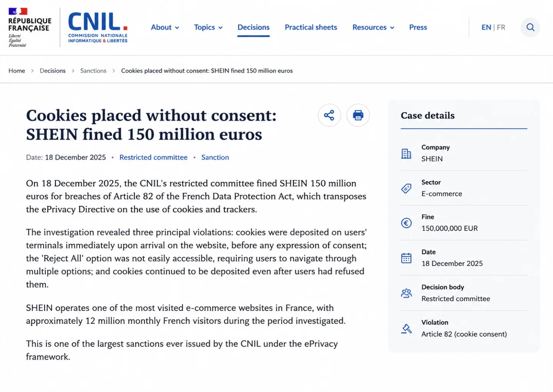Click 'Restricted committee' in Case details
This screenshot has width=553, height=392.
coord(456,299)
